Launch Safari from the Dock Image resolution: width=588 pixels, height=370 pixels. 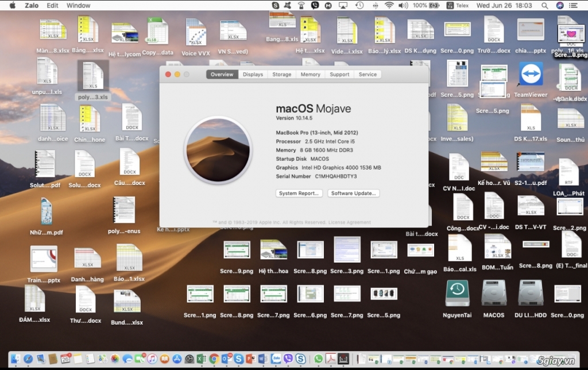[x=28, y=359]
